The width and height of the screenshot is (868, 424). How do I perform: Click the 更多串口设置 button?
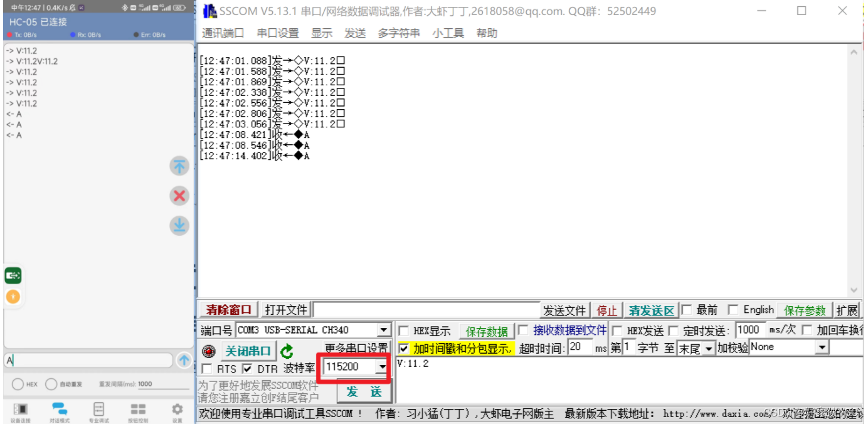click(x=356, y=347)
